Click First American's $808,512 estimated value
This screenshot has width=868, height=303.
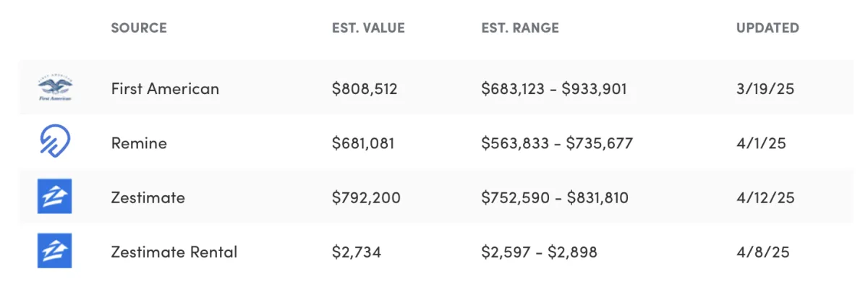[365, 89]
